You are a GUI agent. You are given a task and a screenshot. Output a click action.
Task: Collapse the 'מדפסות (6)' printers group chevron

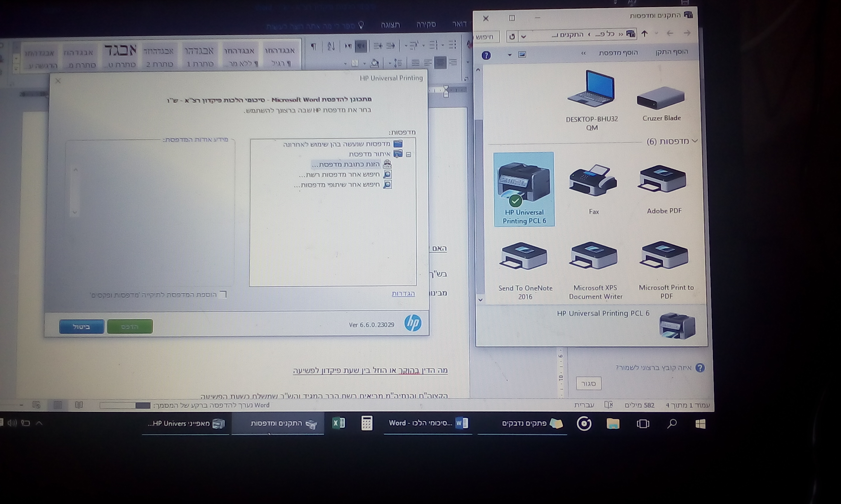[694, 141]
